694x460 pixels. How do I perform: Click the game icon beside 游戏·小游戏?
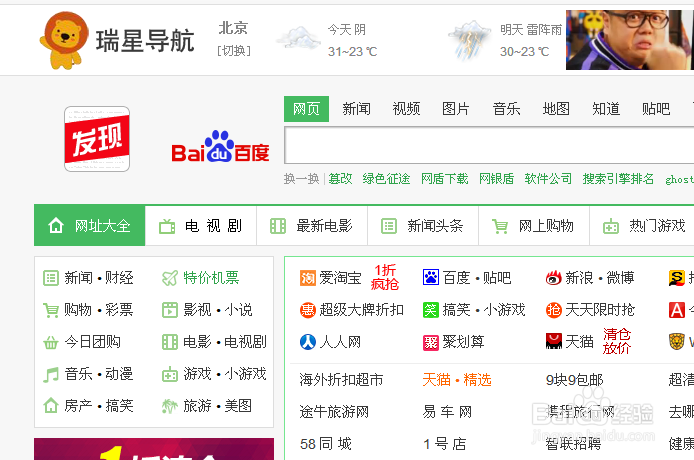click(x=170, y=375)
